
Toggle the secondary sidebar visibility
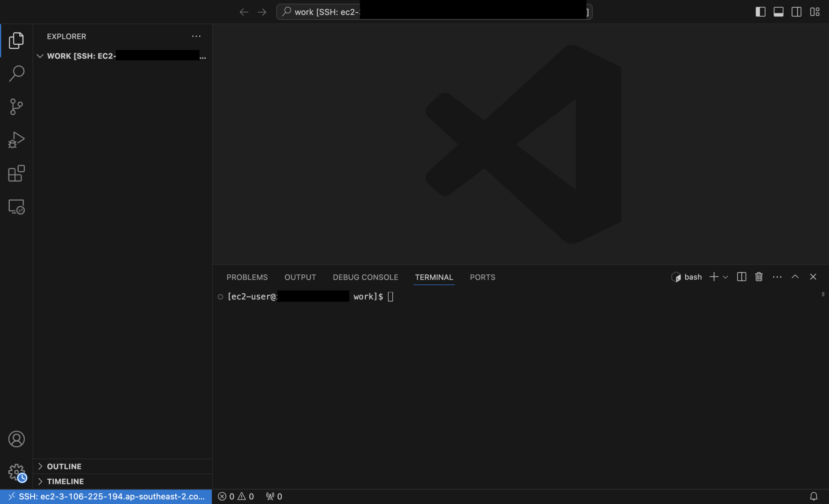(796, 12)
